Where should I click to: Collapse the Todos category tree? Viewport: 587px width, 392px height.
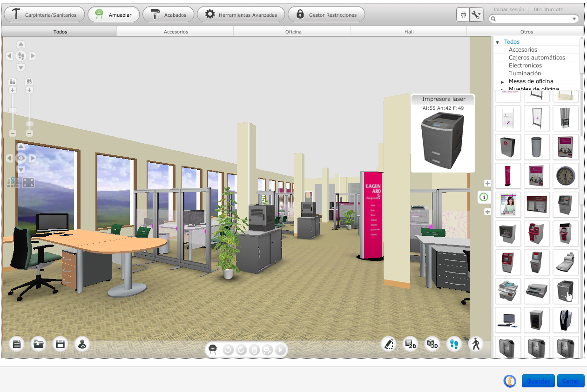pos(497,42)
